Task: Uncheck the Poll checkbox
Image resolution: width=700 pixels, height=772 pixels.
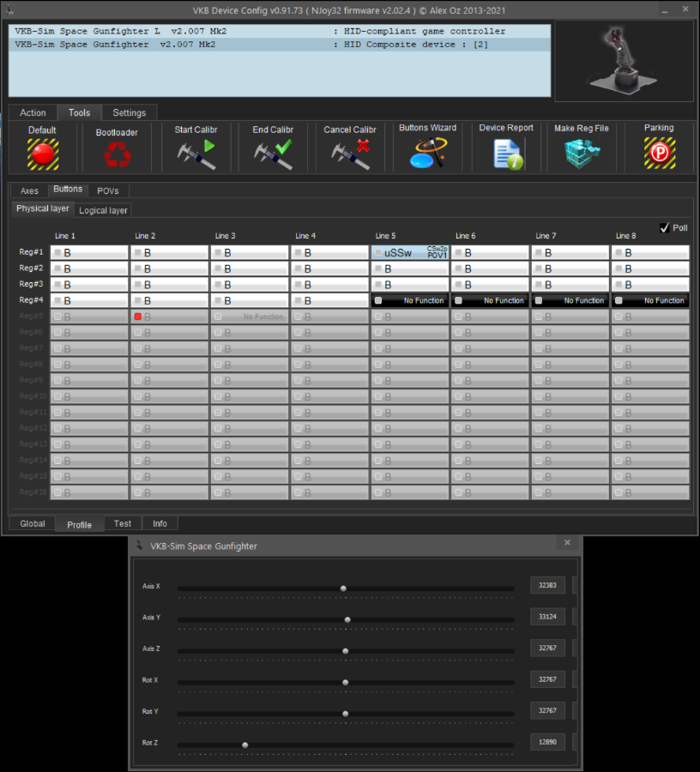Action: tap(665, 228)
